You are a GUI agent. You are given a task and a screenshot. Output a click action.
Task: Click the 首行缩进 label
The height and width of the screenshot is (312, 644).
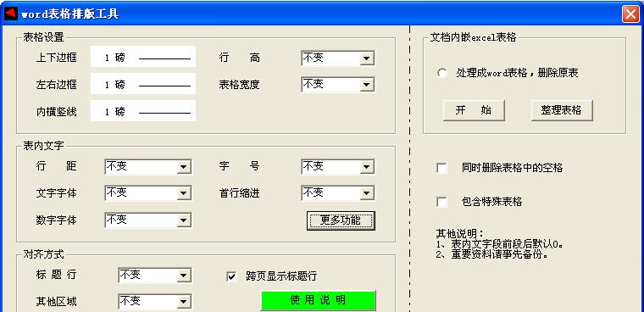coord(240,193)
